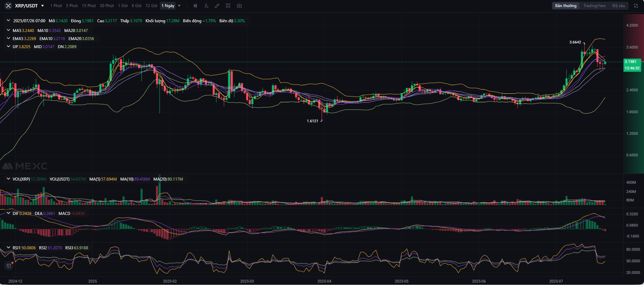The image size is (644, 285).
Task: Collapse the MA5 MA10 MA20 indicator row
Action: pos(8,30)
